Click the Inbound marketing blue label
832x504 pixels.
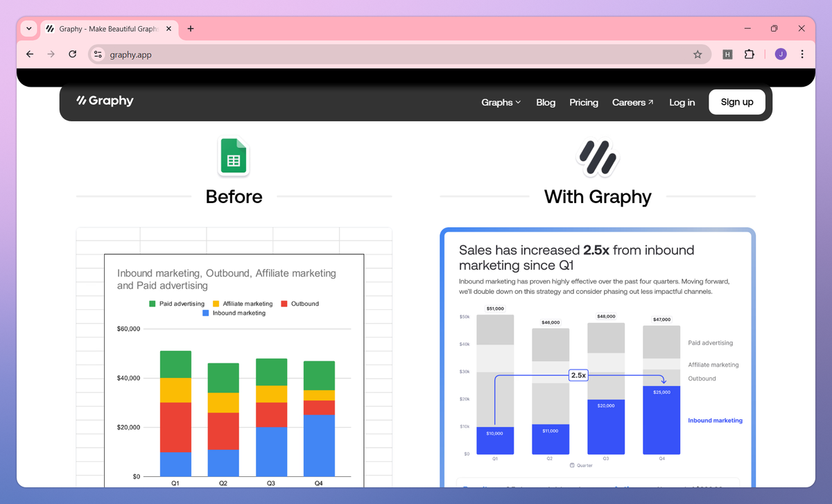715,420
